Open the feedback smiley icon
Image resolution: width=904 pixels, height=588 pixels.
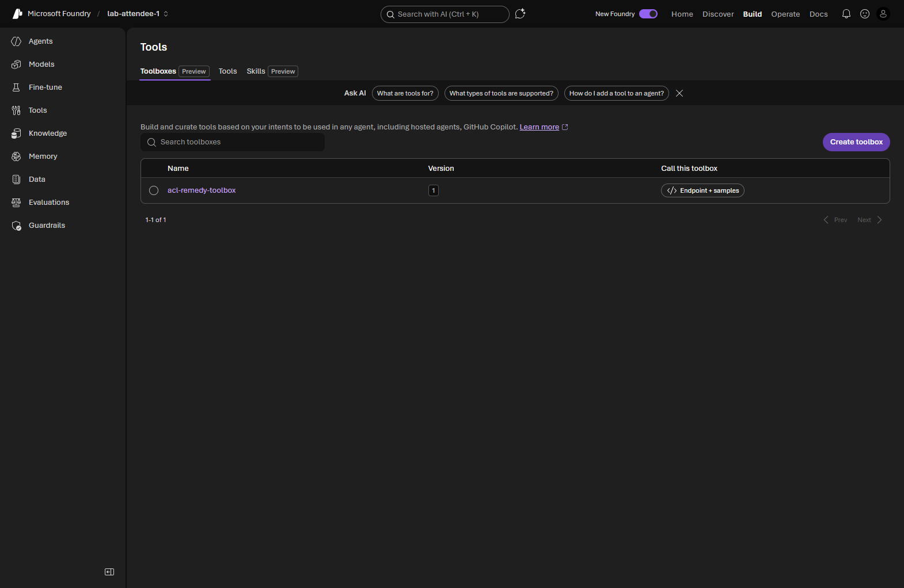coord(865,14)
